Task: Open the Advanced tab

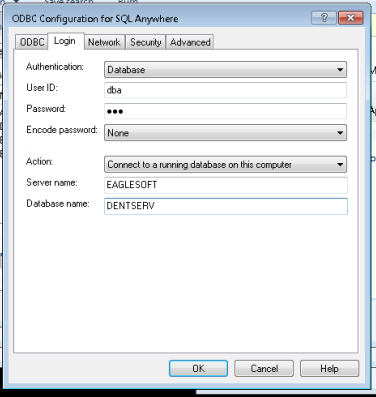Action: click(x=190, y=42)
